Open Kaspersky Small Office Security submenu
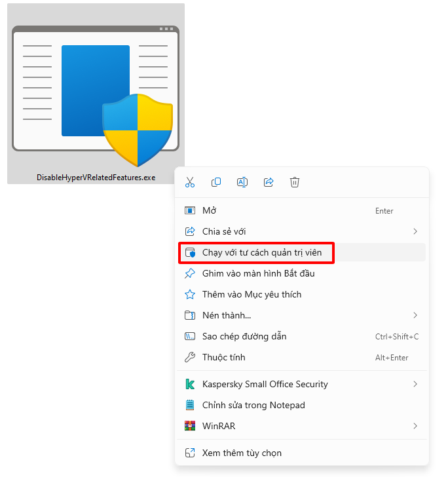Image resolution: width=448 pixels, height=477 pixels. 302,384
